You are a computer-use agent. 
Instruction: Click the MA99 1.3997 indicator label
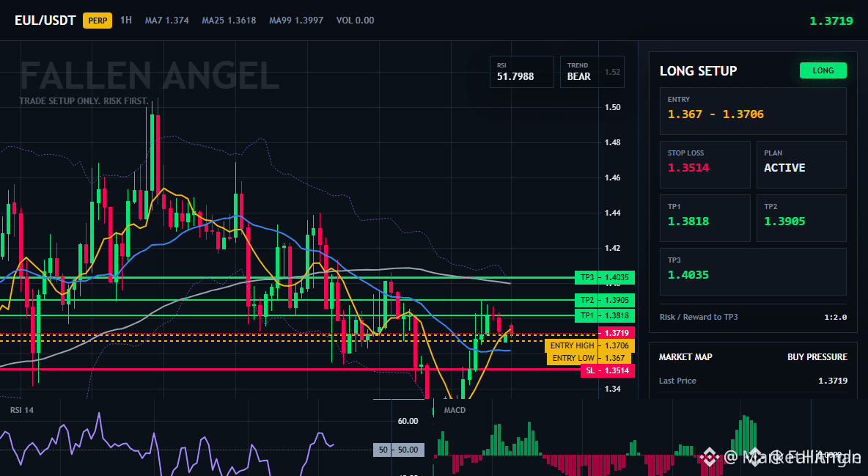click(x=296, y=21)
